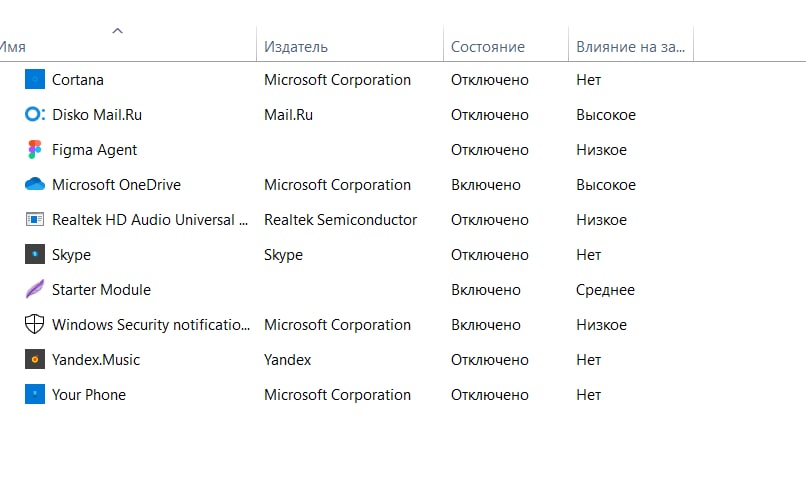Click the Realtek HD Audio icon

coord(35,220)
